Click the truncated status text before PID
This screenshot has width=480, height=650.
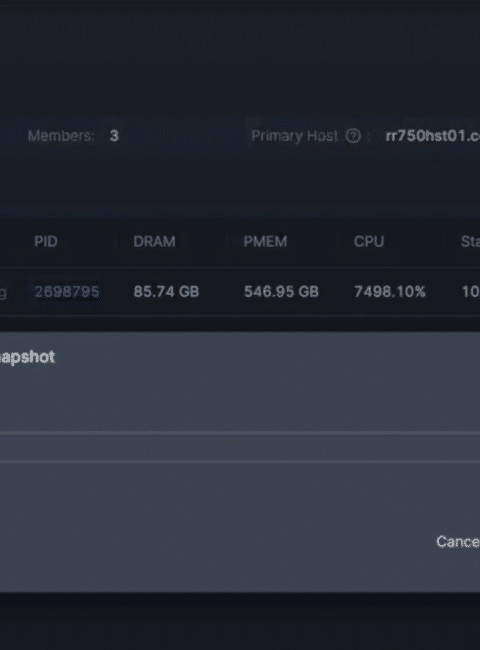click(3, 293)
